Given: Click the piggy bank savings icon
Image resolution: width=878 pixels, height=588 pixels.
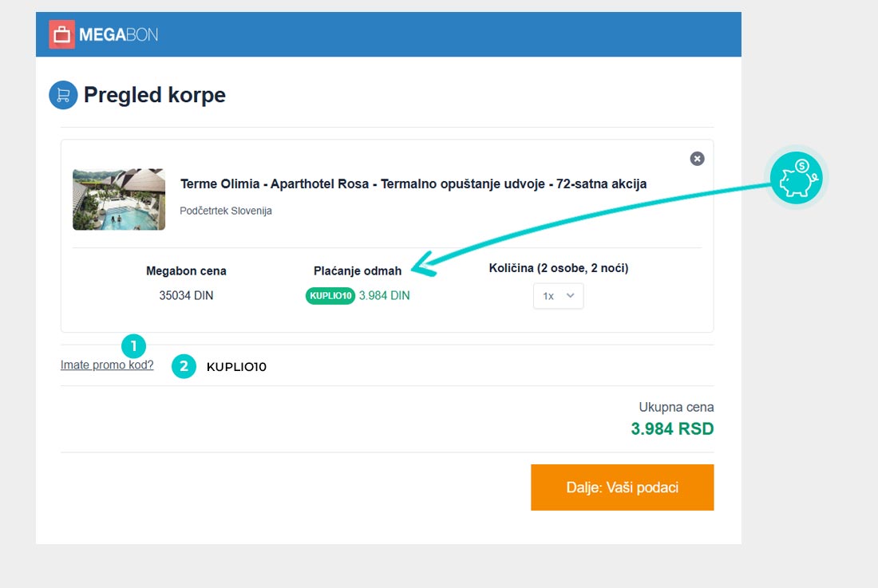Looking at the screenshot, I should coord(796,178).
